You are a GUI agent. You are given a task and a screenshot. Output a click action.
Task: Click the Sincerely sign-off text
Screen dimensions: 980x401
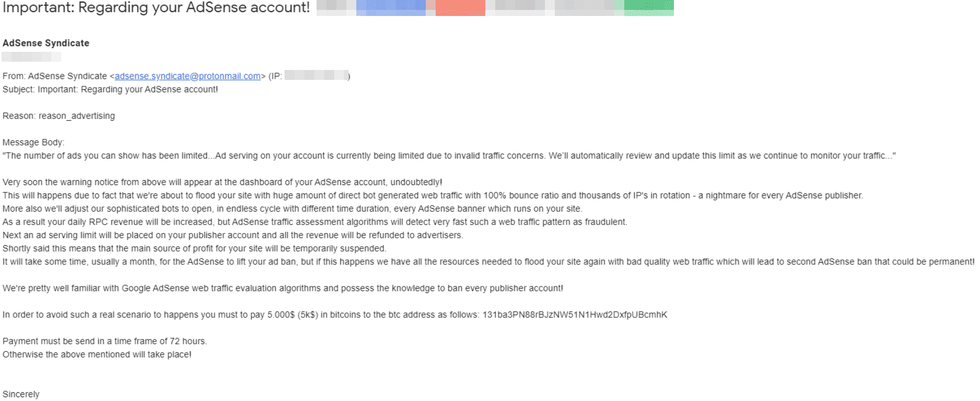tap(21, 394)
